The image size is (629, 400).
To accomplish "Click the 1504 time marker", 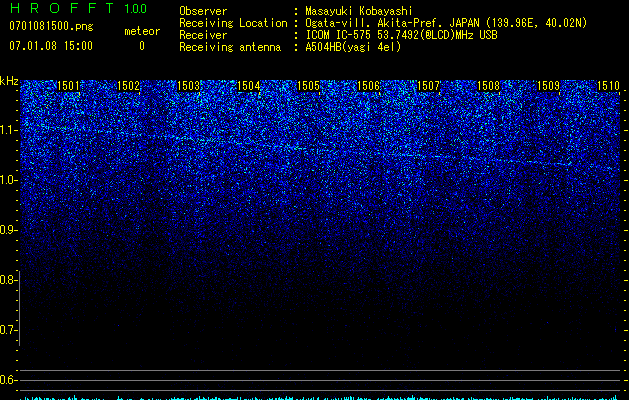I will click(249, 86).
